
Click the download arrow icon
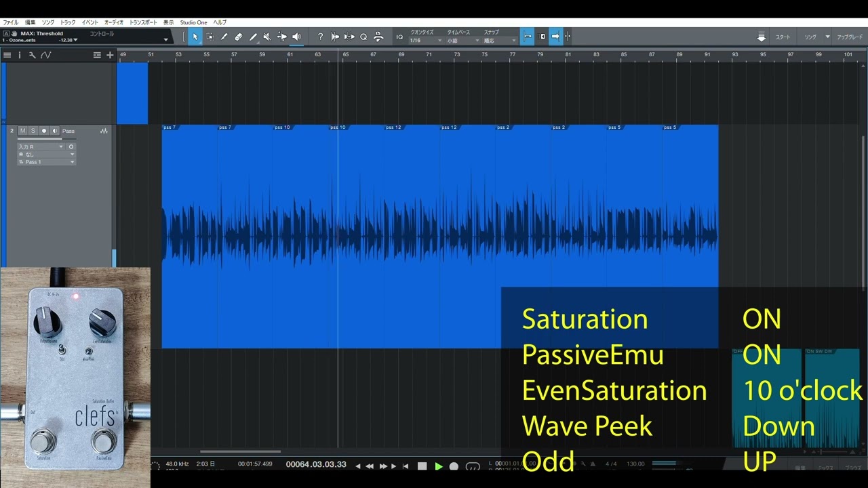click(x=762, y=37)
